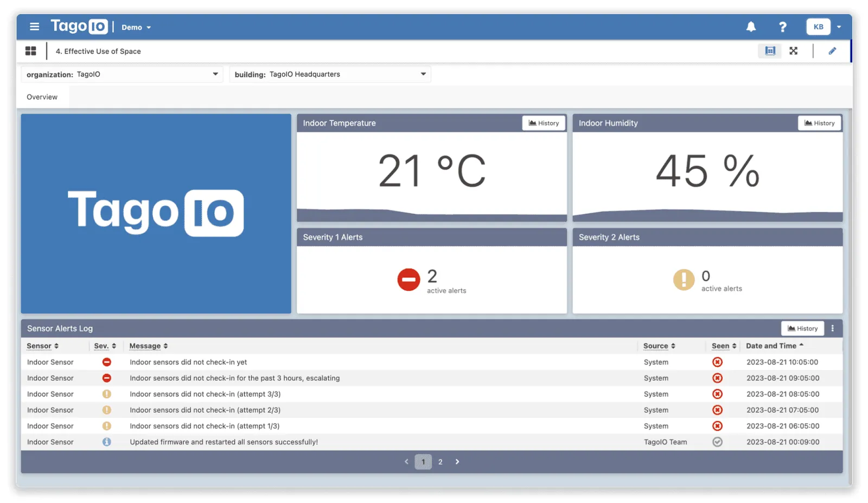Open the account dropdown arrow next to KB
This screenshot has height=503, width=868.
click(x=839, y=26)
